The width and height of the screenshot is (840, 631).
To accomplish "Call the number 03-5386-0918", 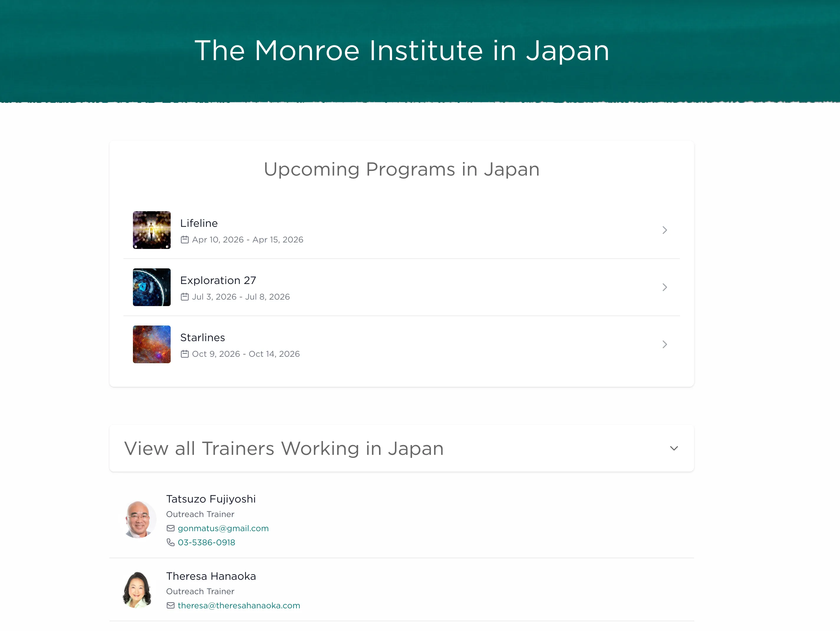I will pos(206,542).
